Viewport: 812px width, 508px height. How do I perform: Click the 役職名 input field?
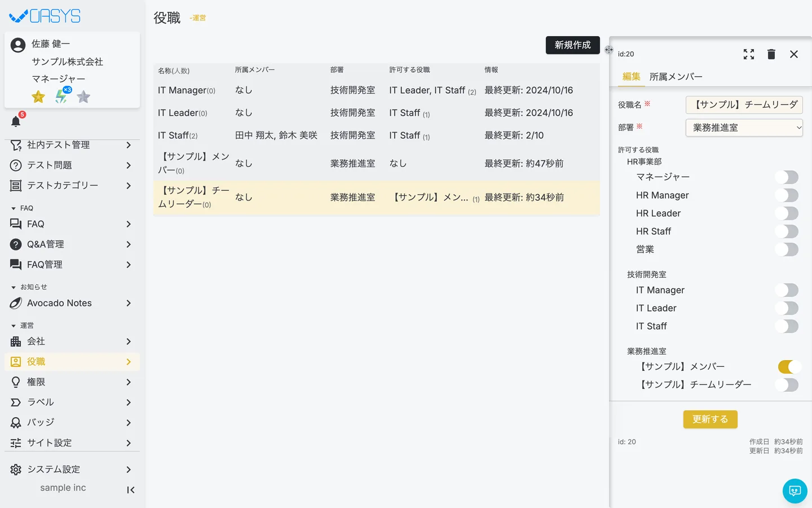pos(744,105)
